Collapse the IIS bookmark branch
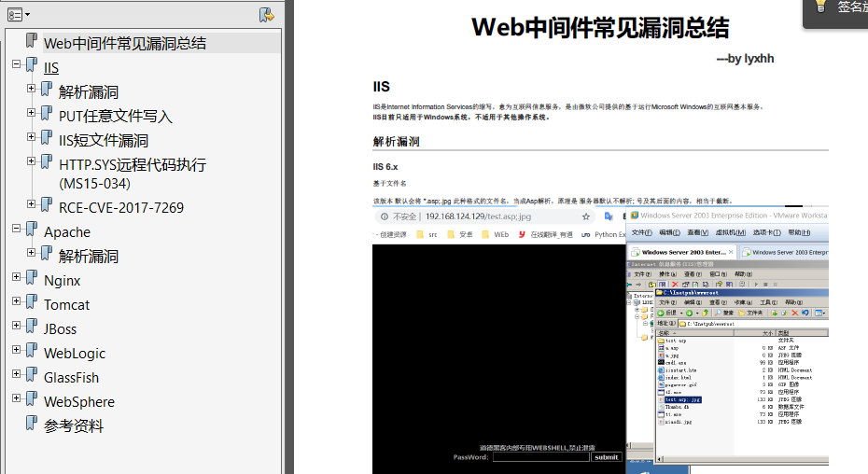The image size is (868, 474). [x=17, y=64]
